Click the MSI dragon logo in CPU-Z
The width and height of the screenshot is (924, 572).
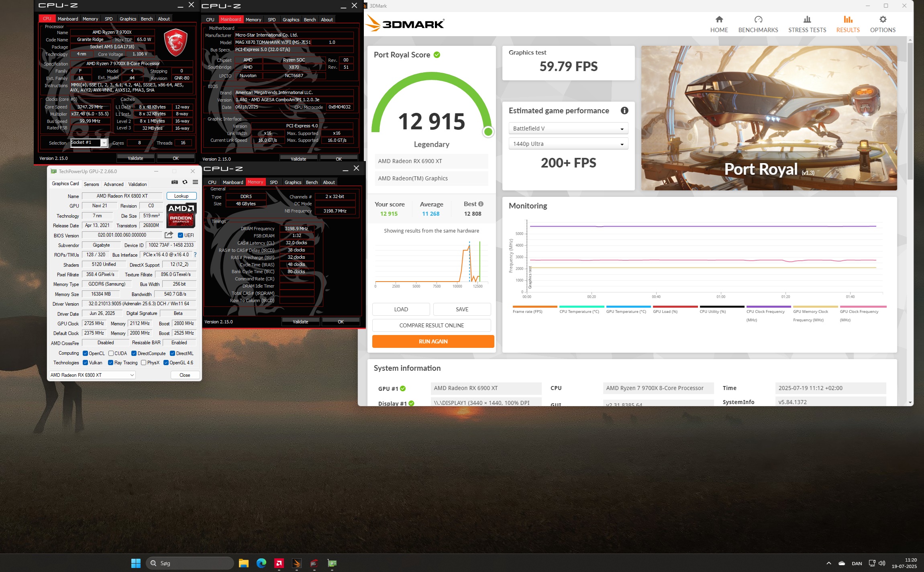(176, 42)
